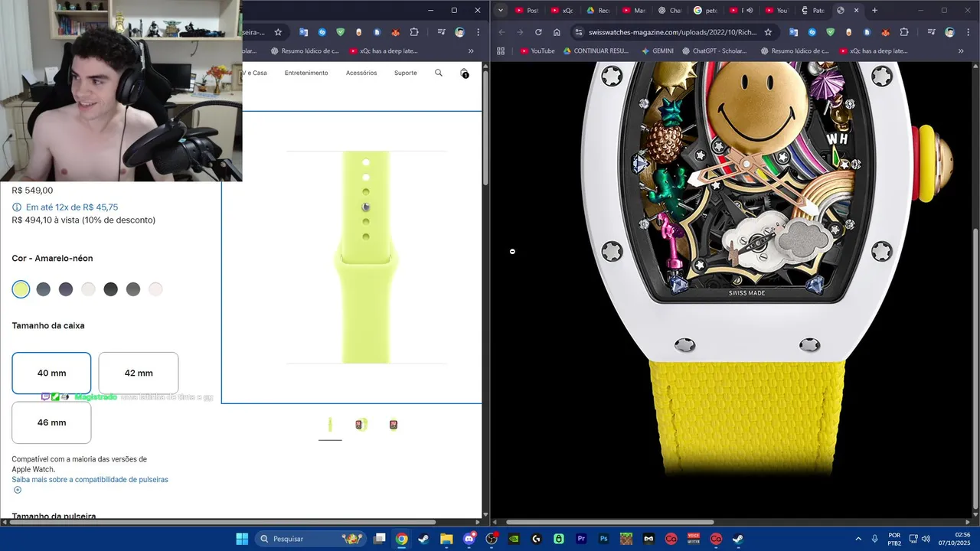Open new tab in right window

point(874,10)
